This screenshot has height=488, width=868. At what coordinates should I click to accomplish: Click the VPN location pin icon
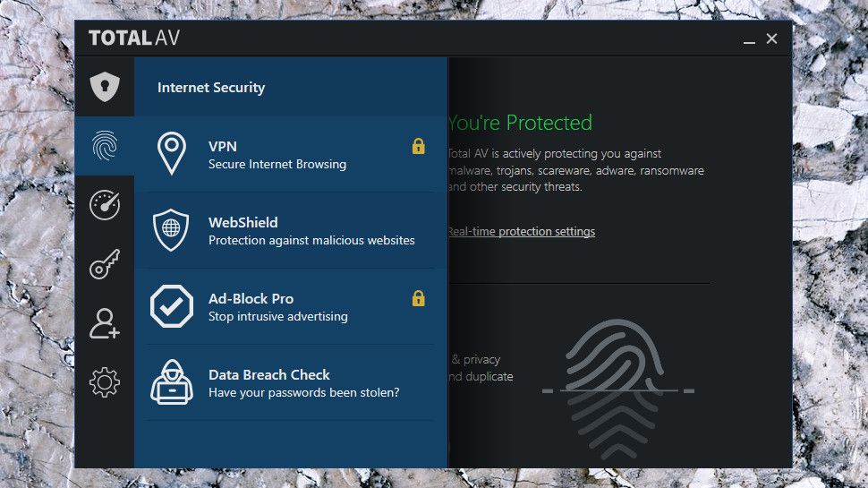coord(172,153)
